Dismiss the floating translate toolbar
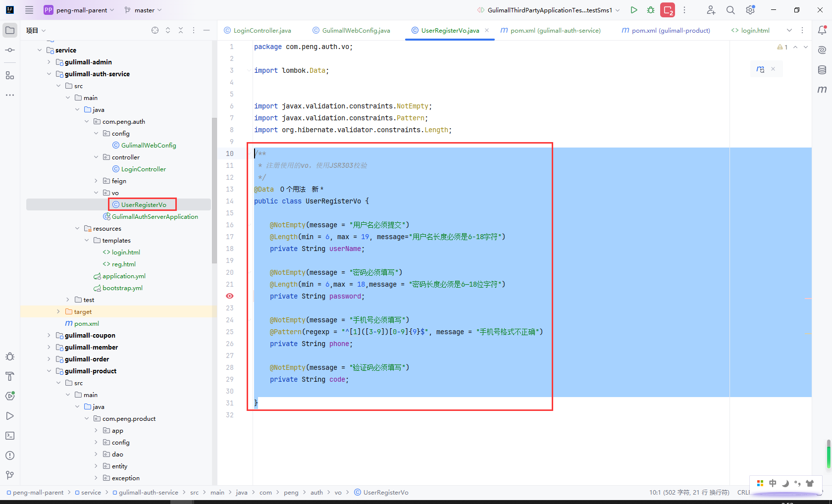This screenshot has height=504, width=832. point(773,69)
